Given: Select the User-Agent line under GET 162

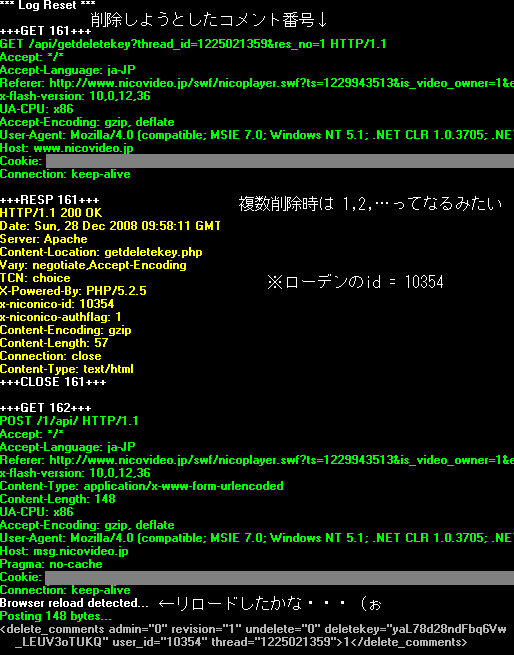Looking at the screenshot, I should tap(257, 538).
